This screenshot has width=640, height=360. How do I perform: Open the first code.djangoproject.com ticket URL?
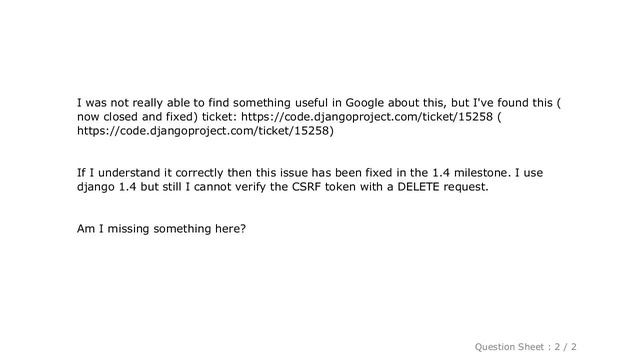[367, 117]
